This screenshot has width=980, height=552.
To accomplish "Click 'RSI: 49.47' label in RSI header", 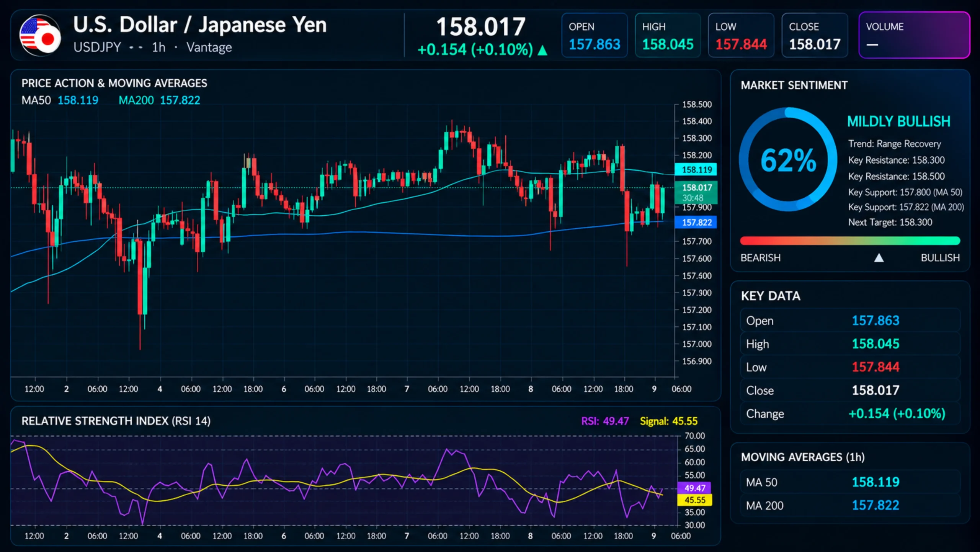I will pos(605,421).
